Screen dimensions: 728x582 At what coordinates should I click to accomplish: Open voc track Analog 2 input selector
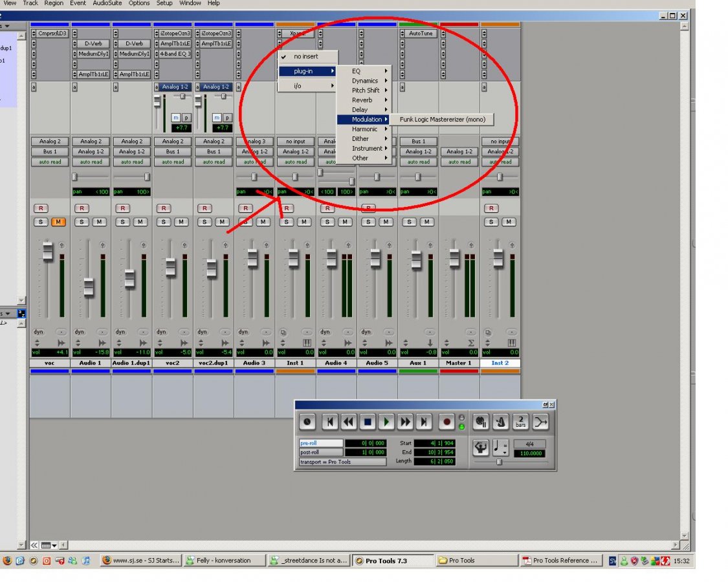50,141
